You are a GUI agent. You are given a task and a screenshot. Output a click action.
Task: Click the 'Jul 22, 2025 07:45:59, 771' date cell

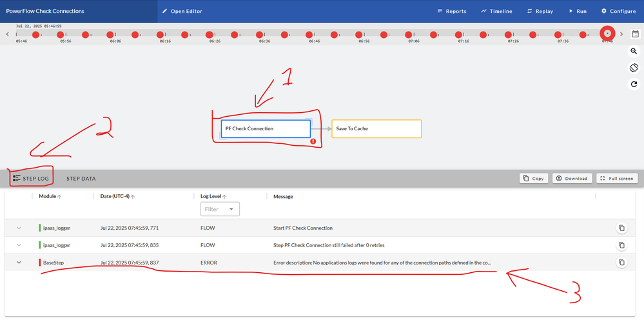point(130,228)
